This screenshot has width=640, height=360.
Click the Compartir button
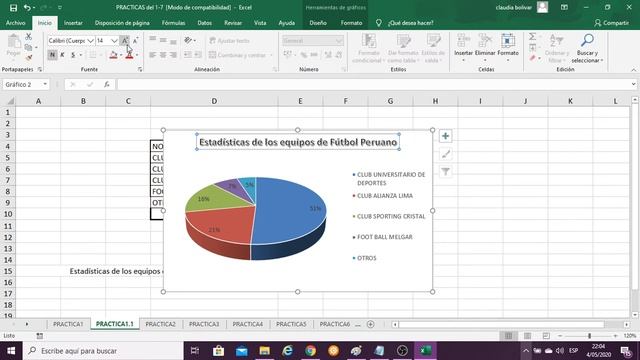611,23
